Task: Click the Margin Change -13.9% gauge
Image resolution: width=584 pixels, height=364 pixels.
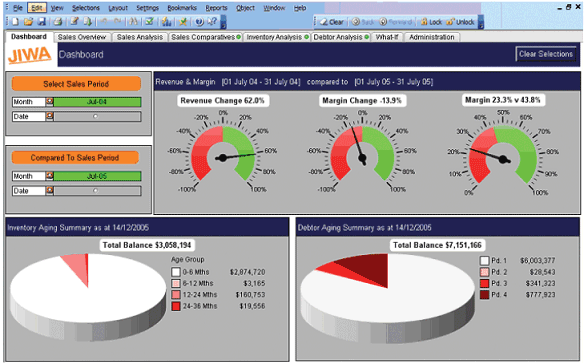Action: click(362, 153)
